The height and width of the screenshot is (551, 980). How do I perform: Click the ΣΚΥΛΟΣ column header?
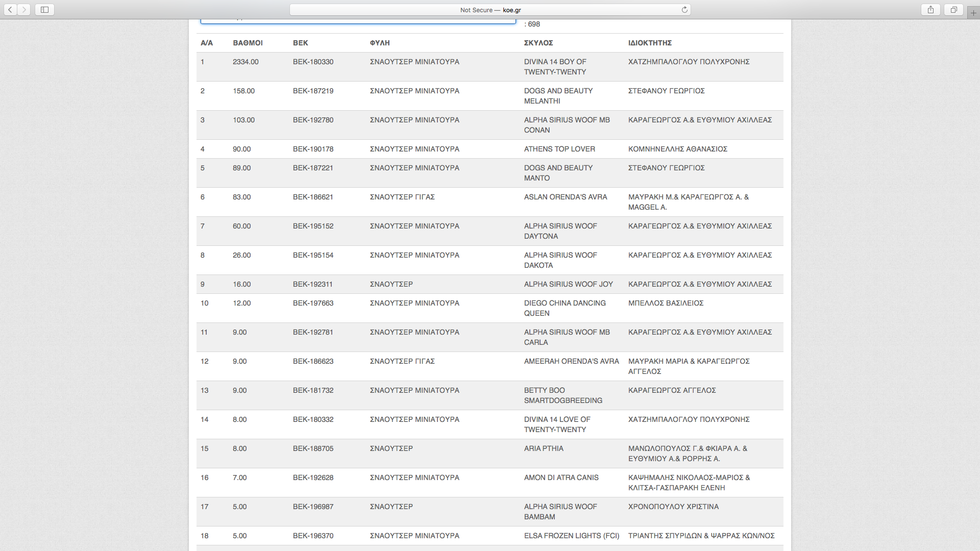tap(538, 43)
